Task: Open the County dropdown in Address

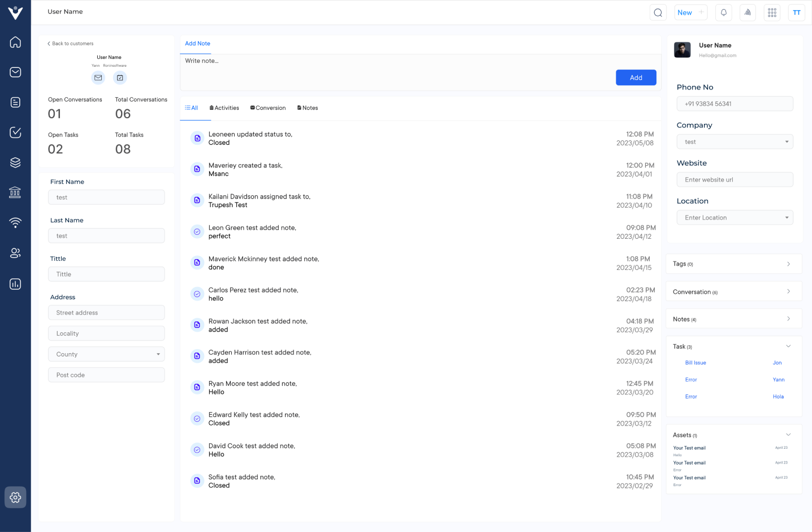Action: [106, 354]
